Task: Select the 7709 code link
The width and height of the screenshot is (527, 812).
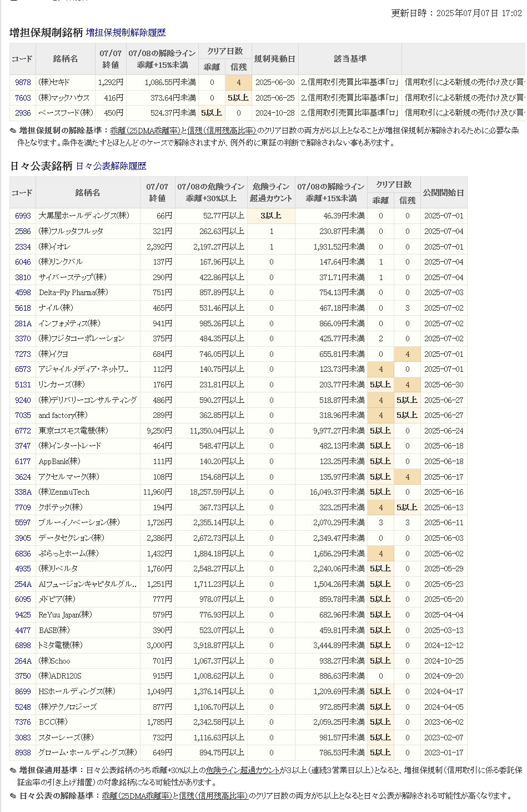Action: (23, 507)
